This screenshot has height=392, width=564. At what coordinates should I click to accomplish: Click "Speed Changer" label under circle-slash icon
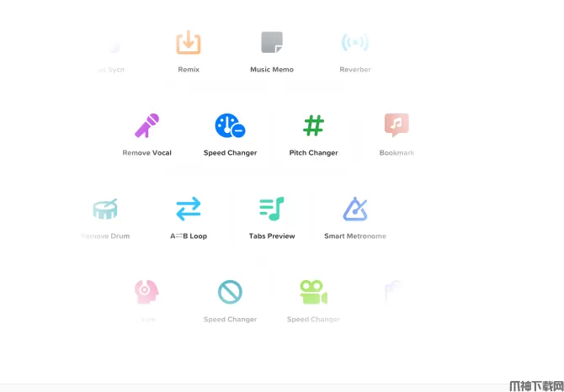(230, 320)
